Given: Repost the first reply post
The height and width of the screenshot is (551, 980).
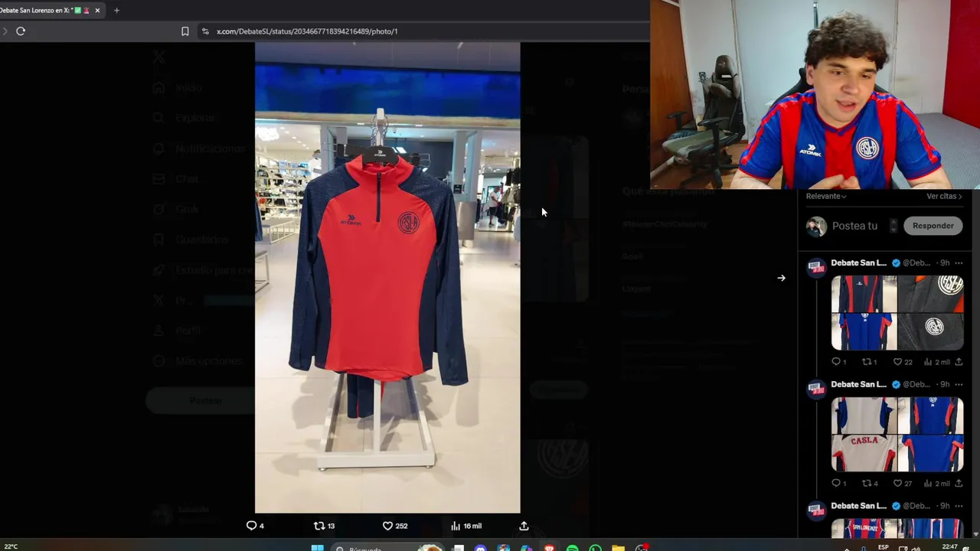Looking at the screenshot, I should click(869, 362).
